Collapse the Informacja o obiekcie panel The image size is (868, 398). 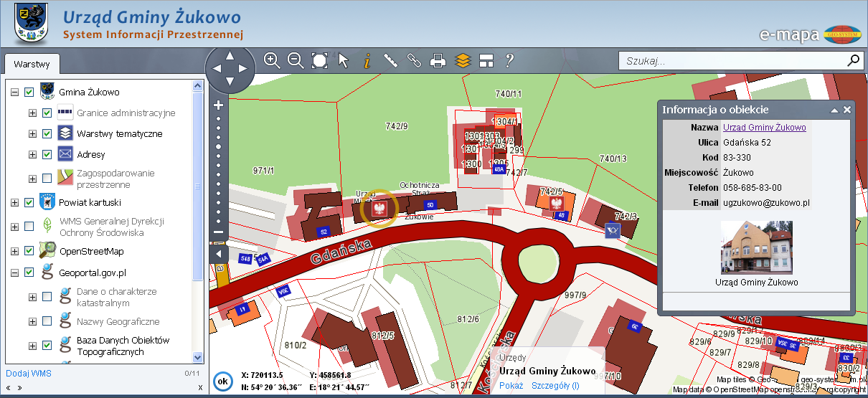point(834,110)
